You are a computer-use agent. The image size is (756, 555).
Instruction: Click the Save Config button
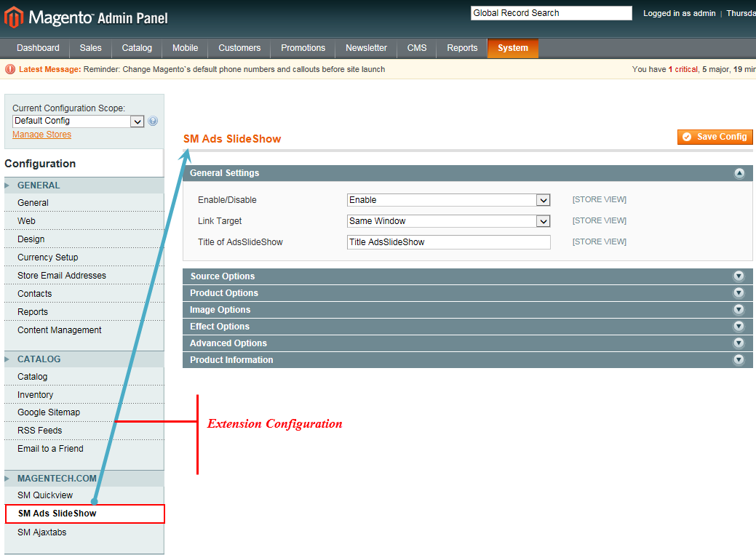point(715,137)
